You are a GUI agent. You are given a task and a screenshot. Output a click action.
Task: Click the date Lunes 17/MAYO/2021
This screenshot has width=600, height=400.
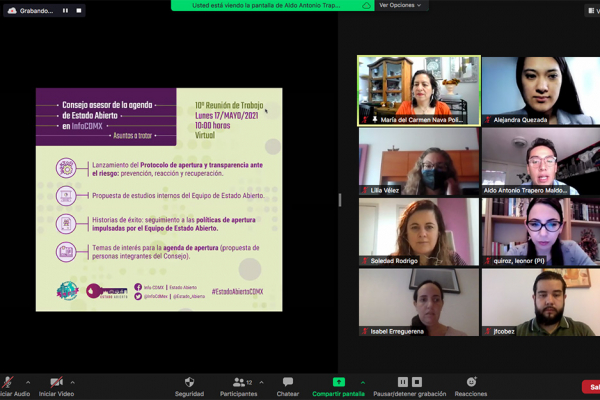click(227, 116)
